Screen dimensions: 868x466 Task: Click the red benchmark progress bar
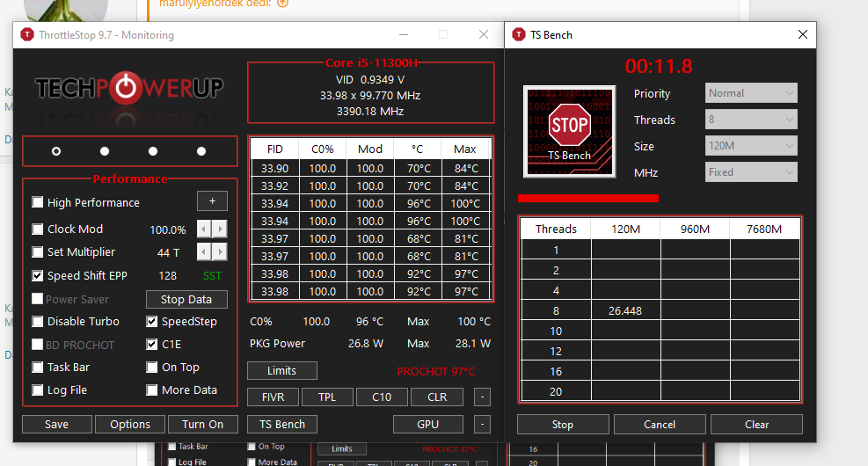[587, 198]
